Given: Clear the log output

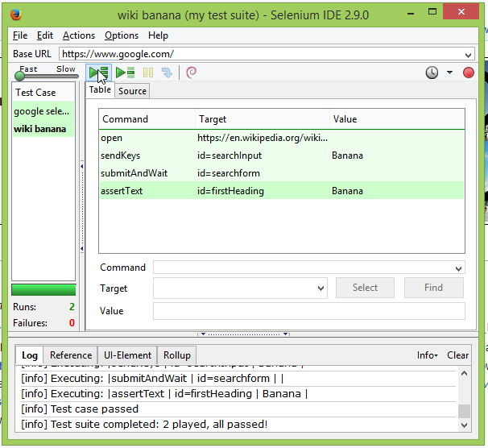Looking at the screenshot, I should click(x=457, y=355).
